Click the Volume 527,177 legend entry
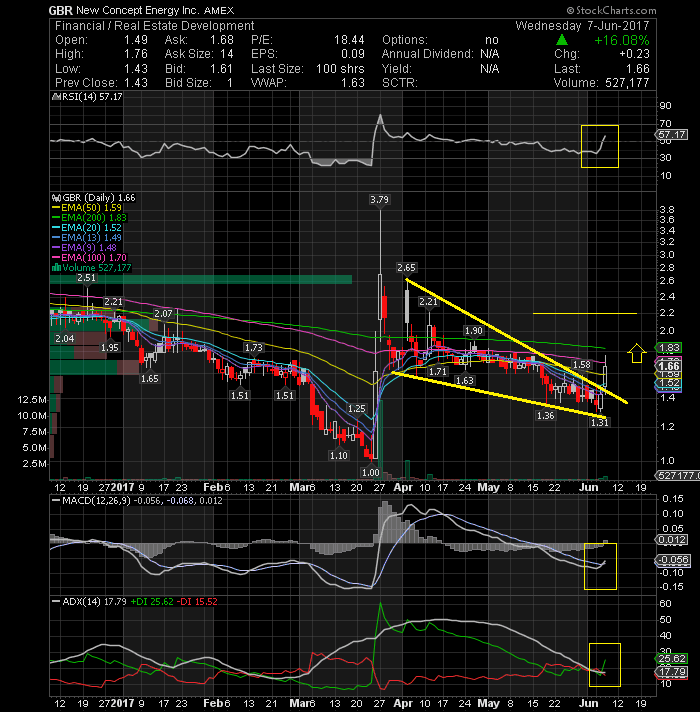700x712 pixels. (92, 267)
